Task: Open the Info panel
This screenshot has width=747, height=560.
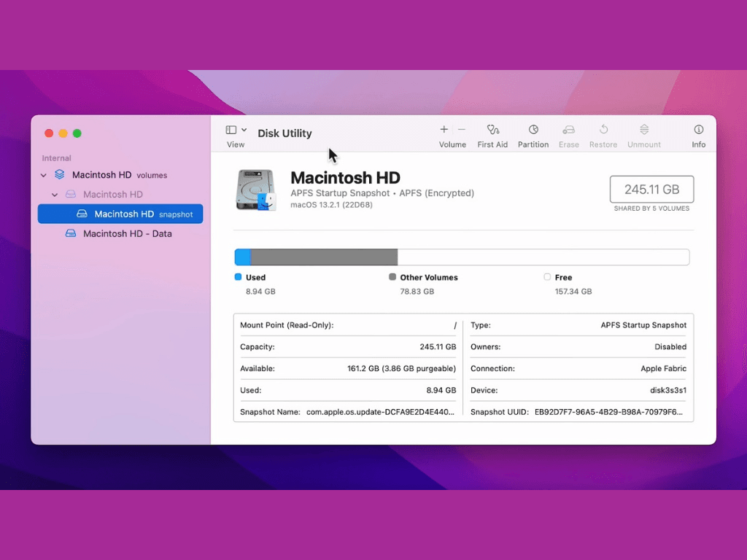Action: coord(698,130)
